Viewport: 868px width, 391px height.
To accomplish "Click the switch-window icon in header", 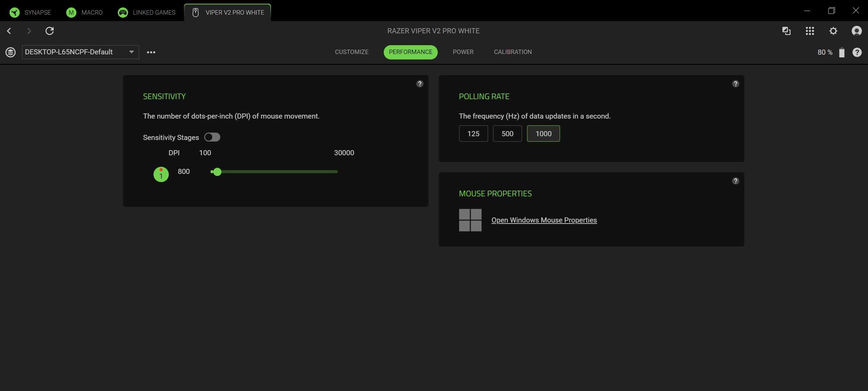I will 786,31.
